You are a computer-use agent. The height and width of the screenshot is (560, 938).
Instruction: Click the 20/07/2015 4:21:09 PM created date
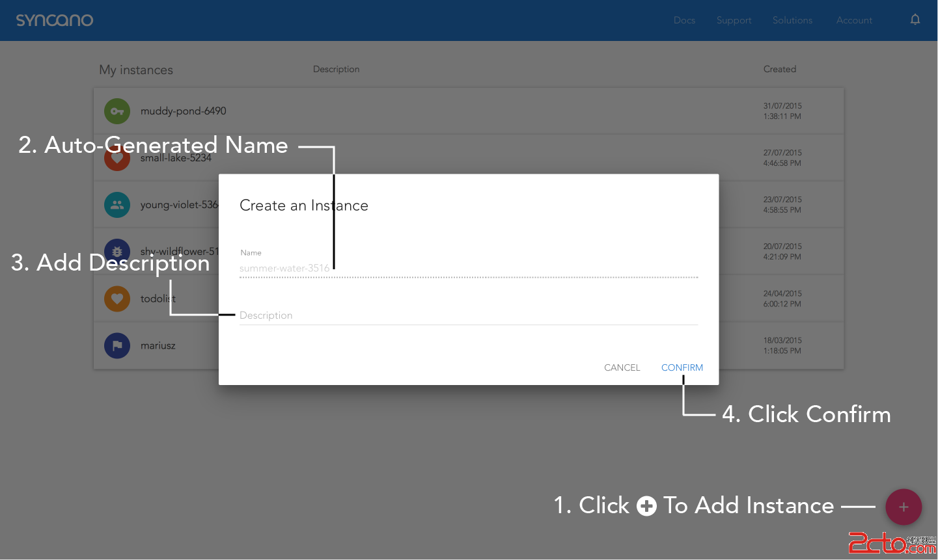(782, 252)
